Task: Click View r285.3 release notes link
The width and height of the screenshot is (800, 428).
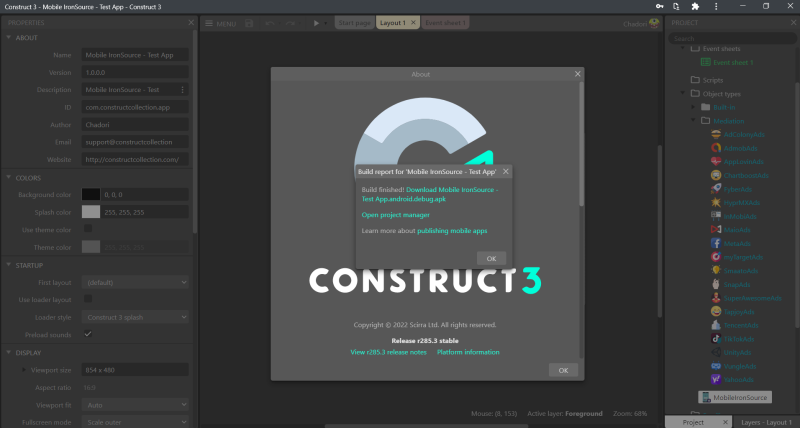Action: [388, 352]
